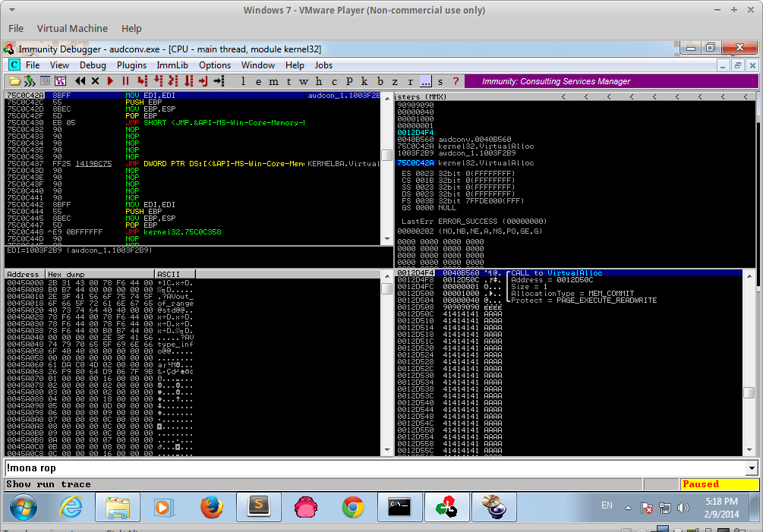The image size is (763, 532).
Task: Show references with the 'r' button
Action: (x=410, y=81)
